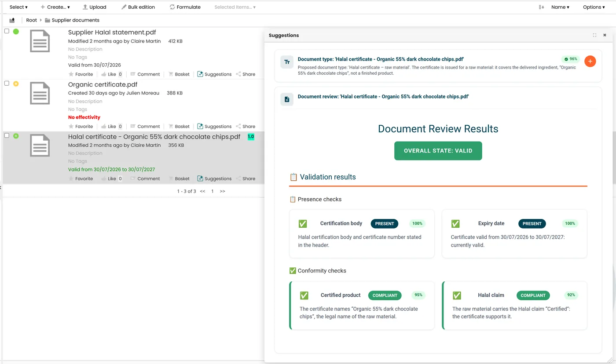
Task: Click the red 'No effectivity' text
Action: click(84, 117)
